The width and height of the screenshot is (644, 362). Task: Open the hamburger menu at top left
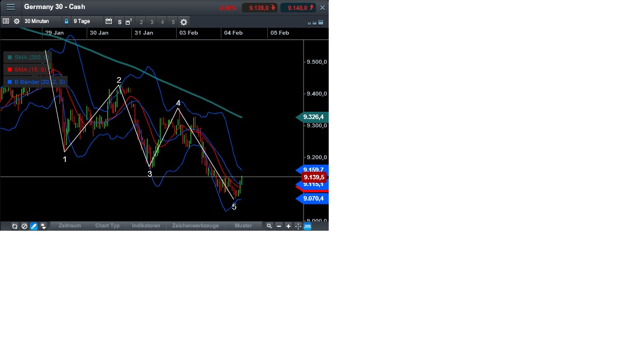click(10, 7)
